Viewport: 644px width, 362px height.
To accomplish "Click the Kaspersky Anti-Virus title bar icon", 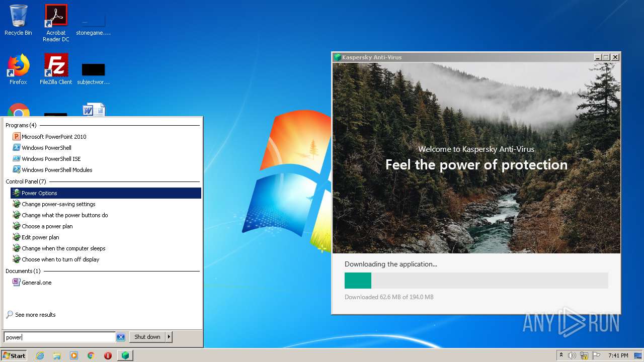I will point(338,57).
